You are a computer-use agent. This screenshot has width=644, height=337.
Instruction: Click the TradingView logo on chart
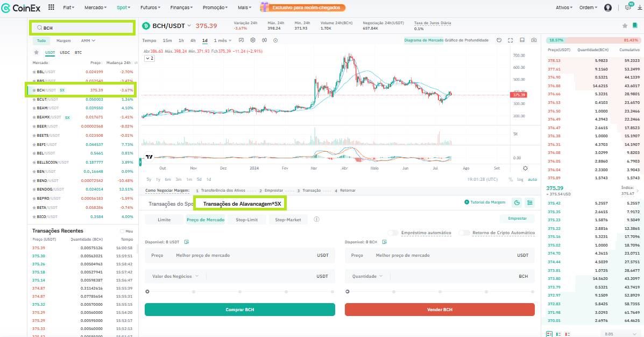(150, 157)
